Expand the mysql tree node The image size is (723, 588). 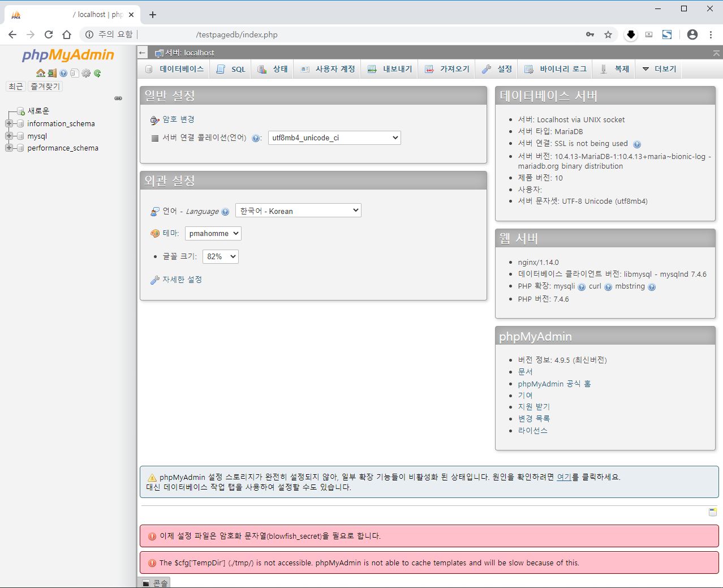click(8, 136)
